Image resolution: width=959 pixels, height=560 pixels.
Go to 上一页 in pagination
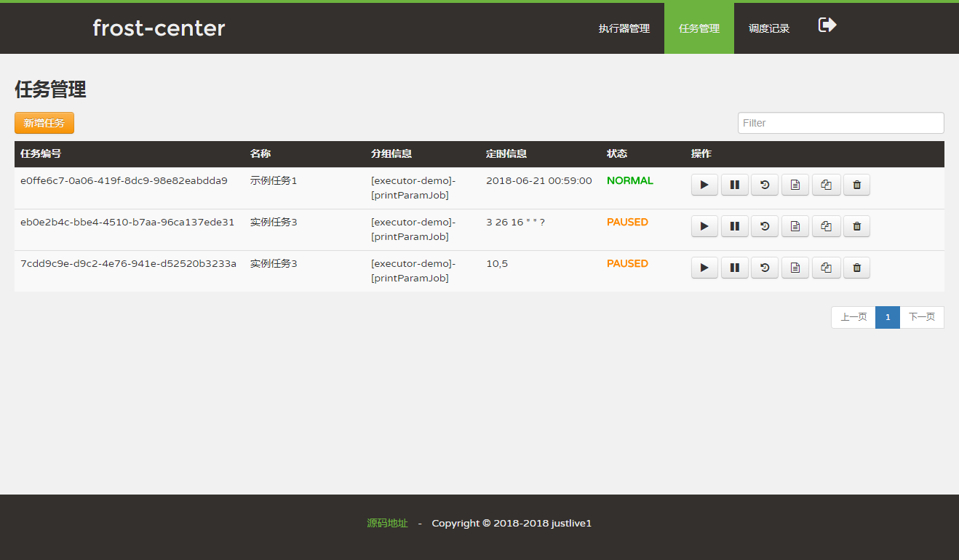coord(853,317)
